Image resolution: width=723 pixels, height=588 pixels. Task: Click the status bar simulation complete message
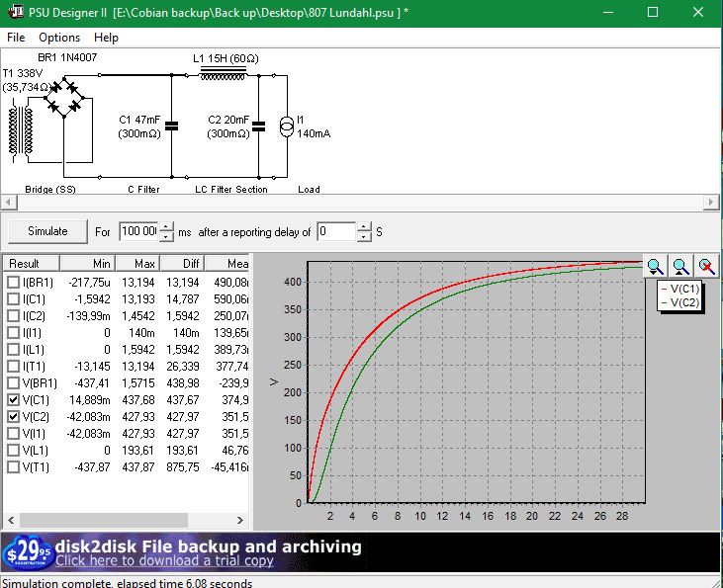127,582
